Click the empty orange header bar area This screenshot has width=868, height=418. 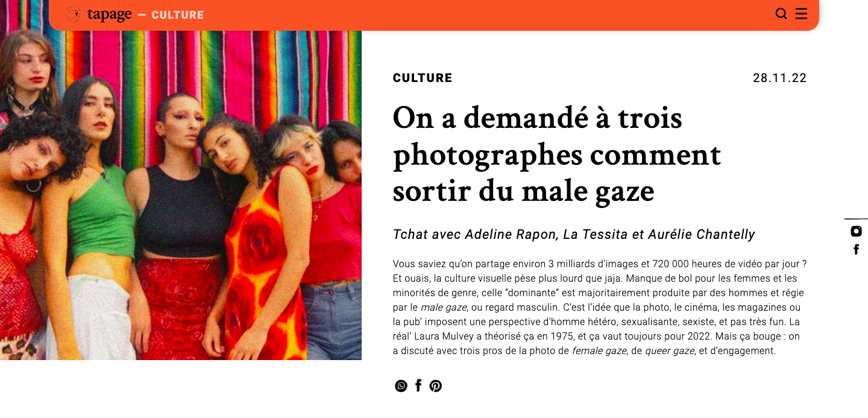pyautogui.click(x=482, y=14)
